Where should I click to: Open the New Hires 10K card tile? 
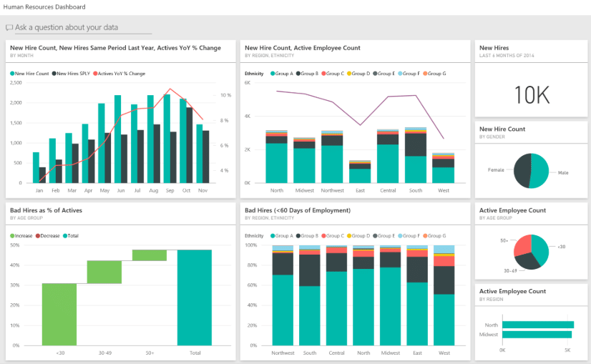click(529, 92)
